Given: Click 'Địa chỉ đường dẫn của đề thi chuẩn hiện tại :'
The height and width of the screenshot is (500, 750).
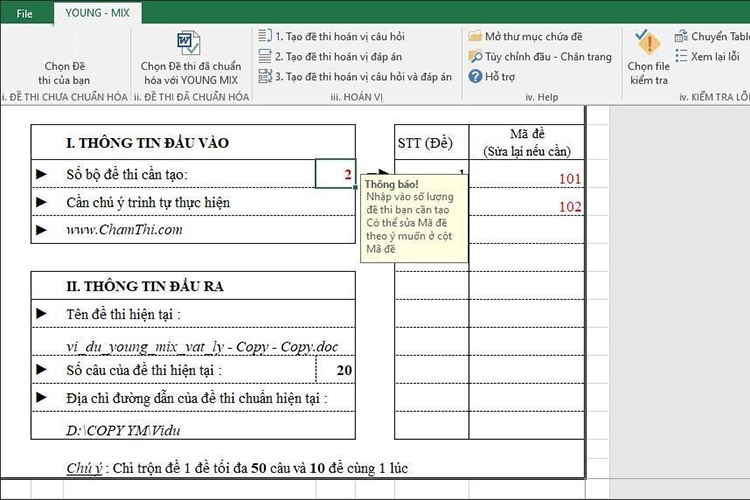Looking at the screenshot, I should pos(197,398).
